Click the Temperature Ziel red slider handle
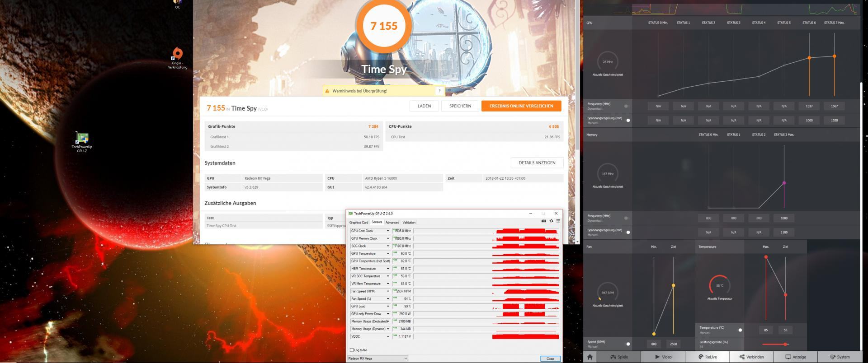This screenshot has height=363, width=868. click(785, 295)
